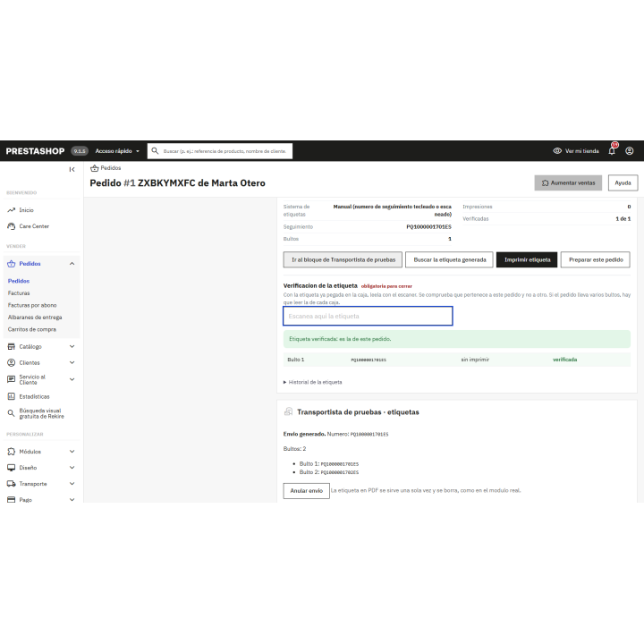
Task: Expand the Transporte menu chevron
Action: 72,484
